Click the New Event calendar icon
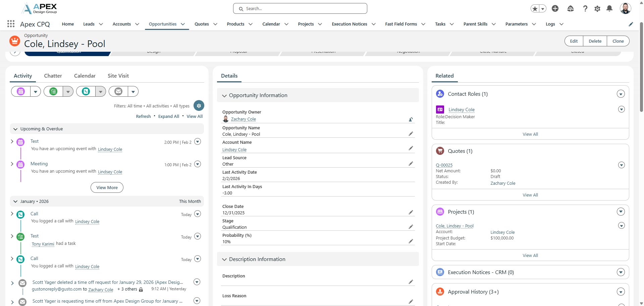This screenshot has width=644, height=306. coord(21,91)
